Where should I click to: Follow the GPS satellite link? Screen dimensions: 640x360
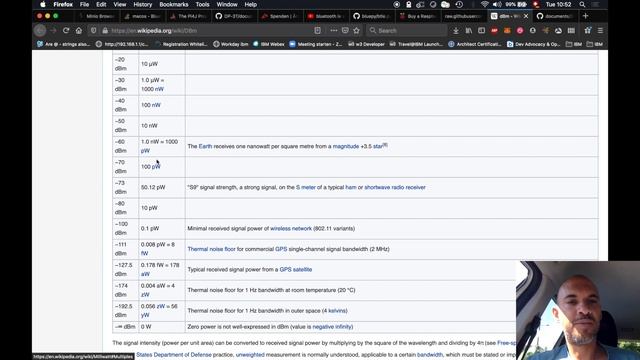click(x=296, y=269)
